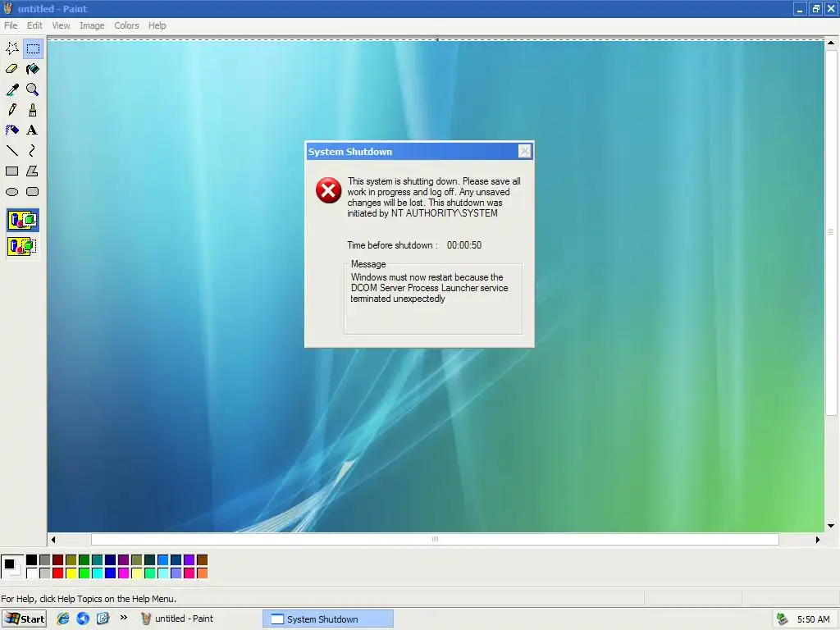Select the dark gray swatch

click(45, 559)
